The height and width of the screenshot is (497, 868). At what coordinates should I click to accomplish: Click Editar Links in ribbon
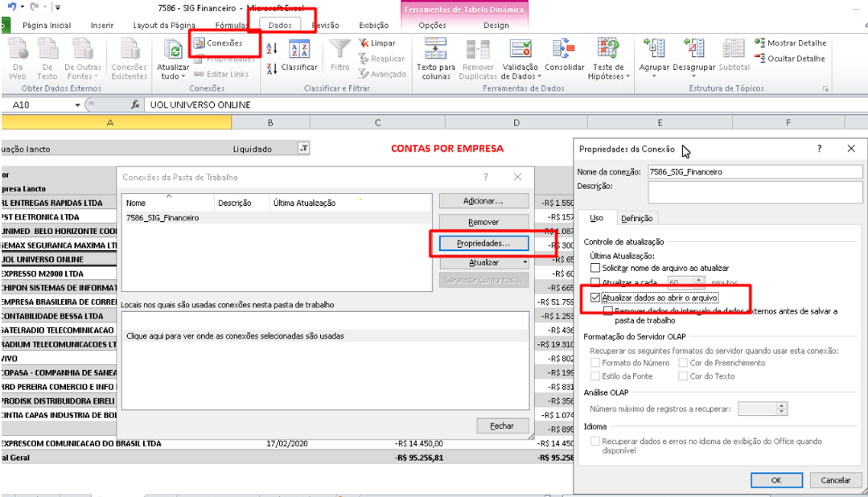pos(221,74)
